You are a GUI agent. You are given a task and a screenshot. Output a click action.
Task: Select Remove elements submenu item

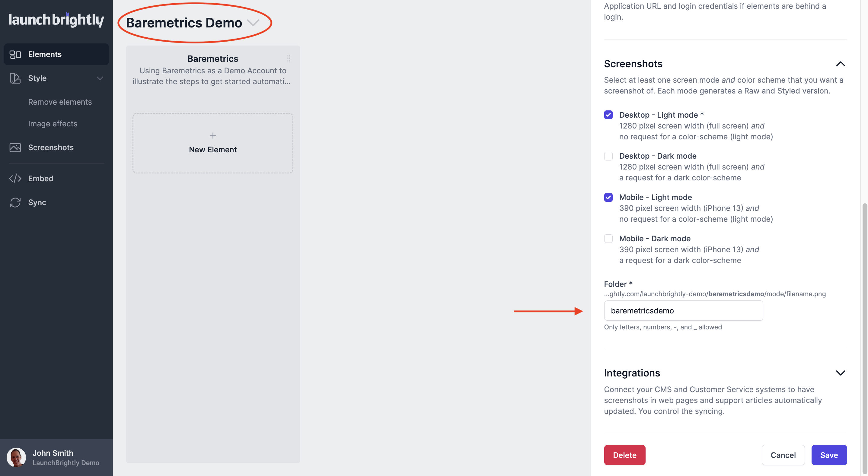(60, 102)
